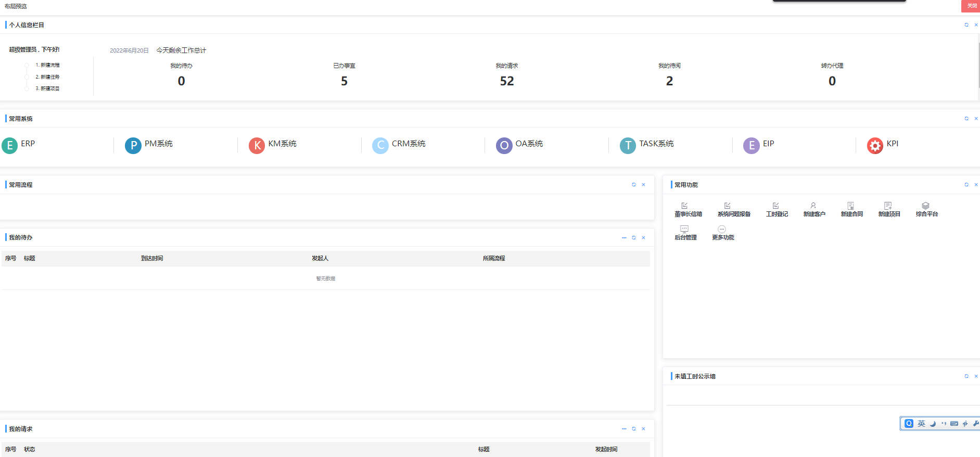980x457 pixels.
Task: Open 新建客户 in 常用功能
Action: point(813,206)
